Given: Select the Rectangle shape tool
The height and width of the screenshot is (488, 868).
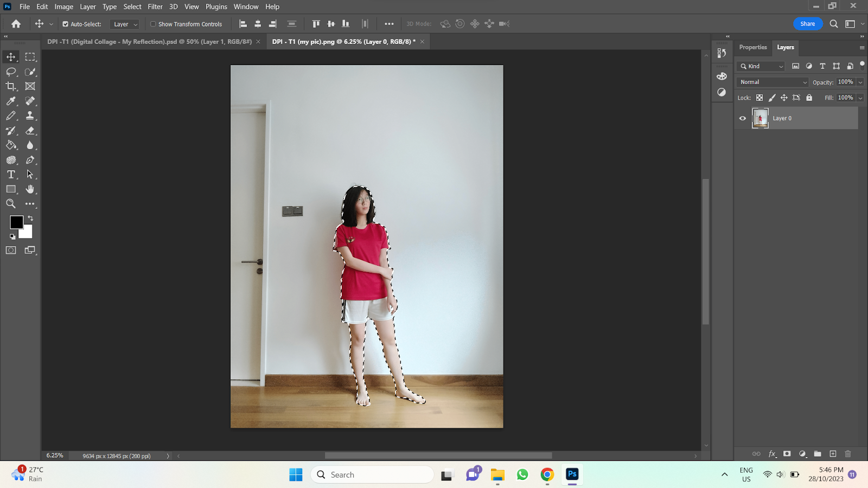Looking at the screenshot, I should tap(11, 189).
